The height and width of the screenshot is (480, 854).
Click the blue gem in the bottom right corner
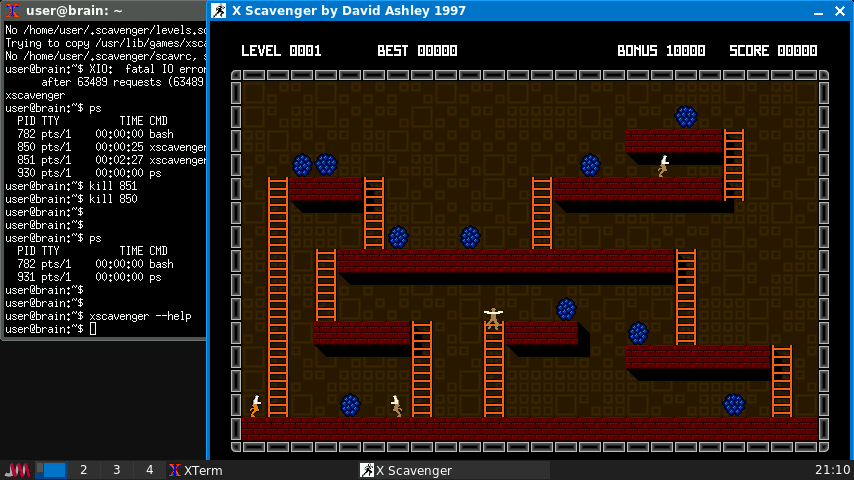(734, 405)
